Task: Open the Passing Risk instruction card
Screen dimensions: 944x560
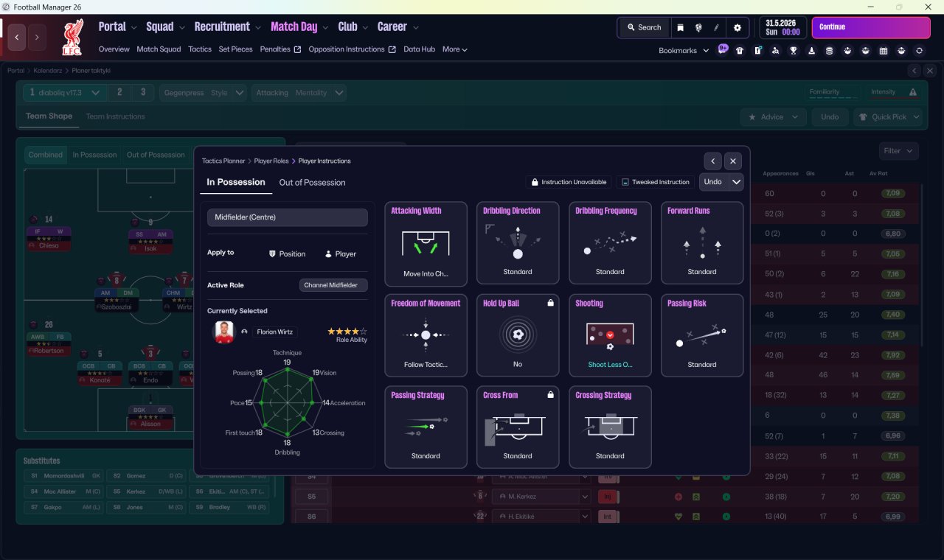Action: point(702,335)
